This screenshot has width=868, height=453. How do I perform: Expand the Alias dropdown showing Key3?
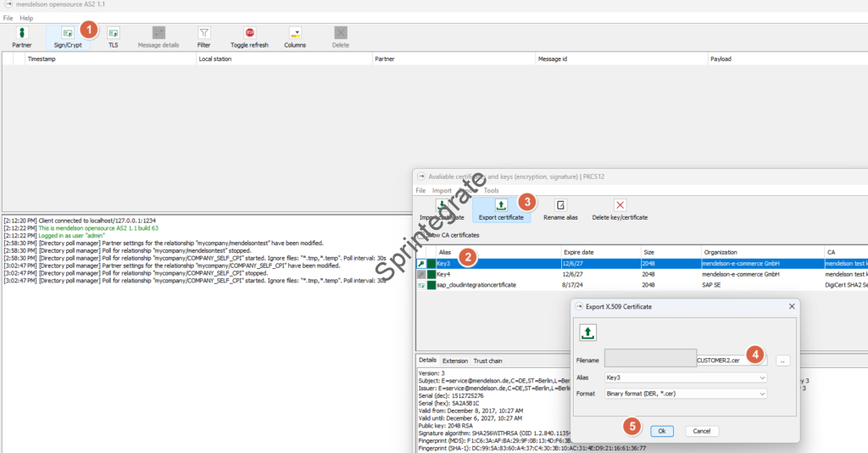point(686,377)
